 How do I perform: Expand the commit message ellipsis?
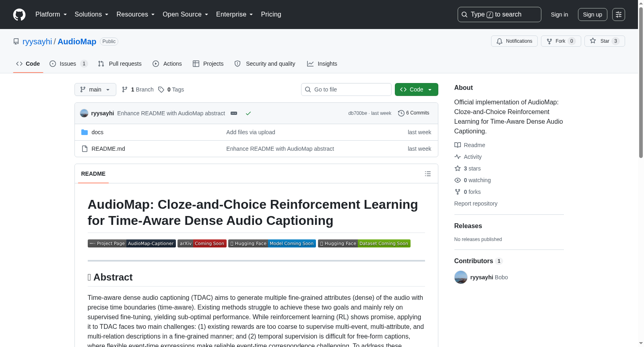(234, 113)
